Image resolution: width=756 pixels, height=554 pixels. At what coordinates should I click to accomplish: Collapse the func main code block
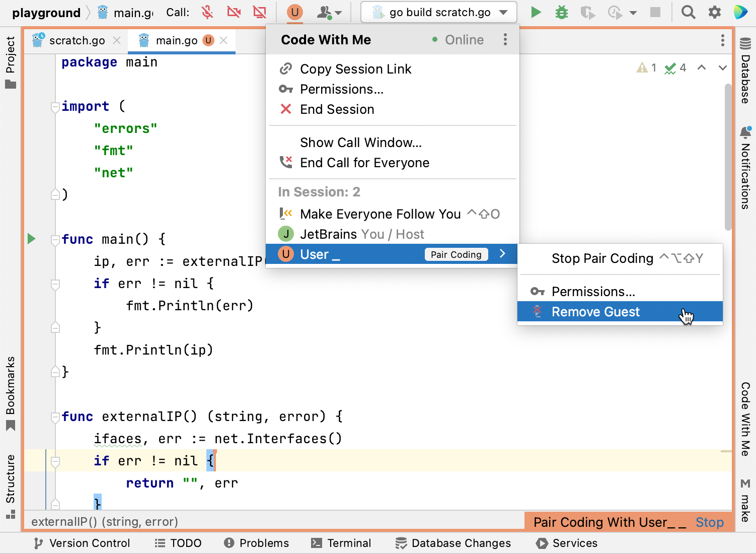(55, 240)
